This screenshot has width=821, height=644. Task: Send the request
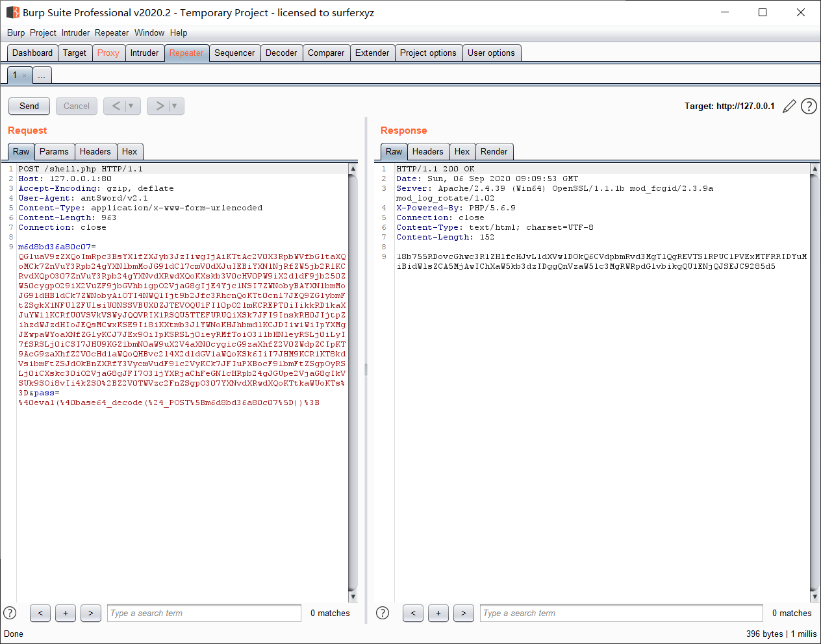29,106
